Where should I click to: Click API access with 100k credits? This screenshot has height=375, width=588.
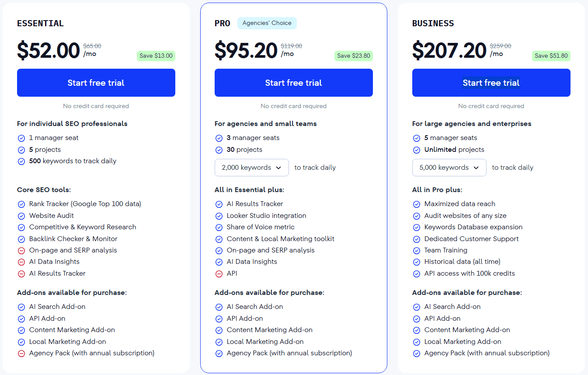tap(470, 273)
